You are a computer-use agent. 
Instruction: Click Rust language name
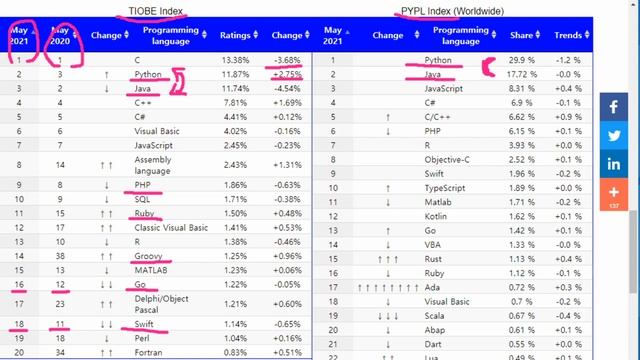pyautogui.click(x=433, y=259)
